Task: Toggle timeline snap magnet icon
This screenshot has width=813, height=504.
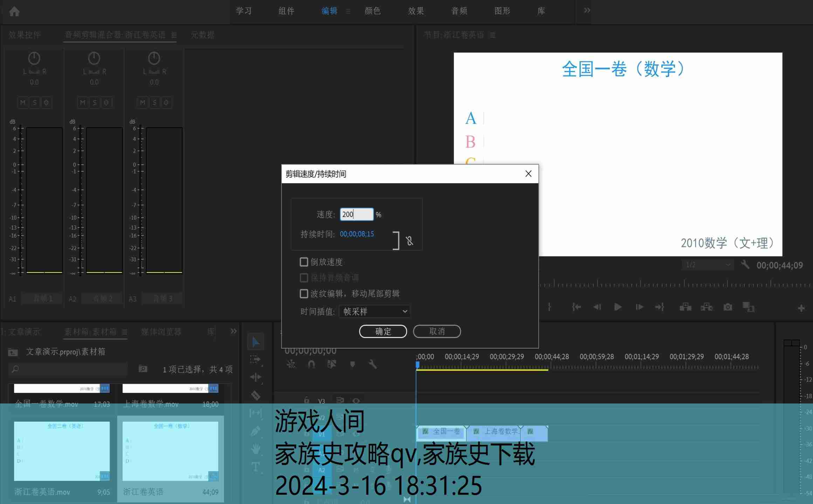Action: [x=311, y=364]
